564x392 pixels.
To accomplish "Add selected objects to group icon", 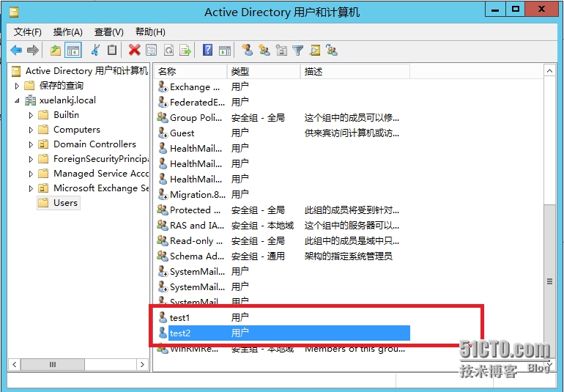I will (x=332, y=50).
